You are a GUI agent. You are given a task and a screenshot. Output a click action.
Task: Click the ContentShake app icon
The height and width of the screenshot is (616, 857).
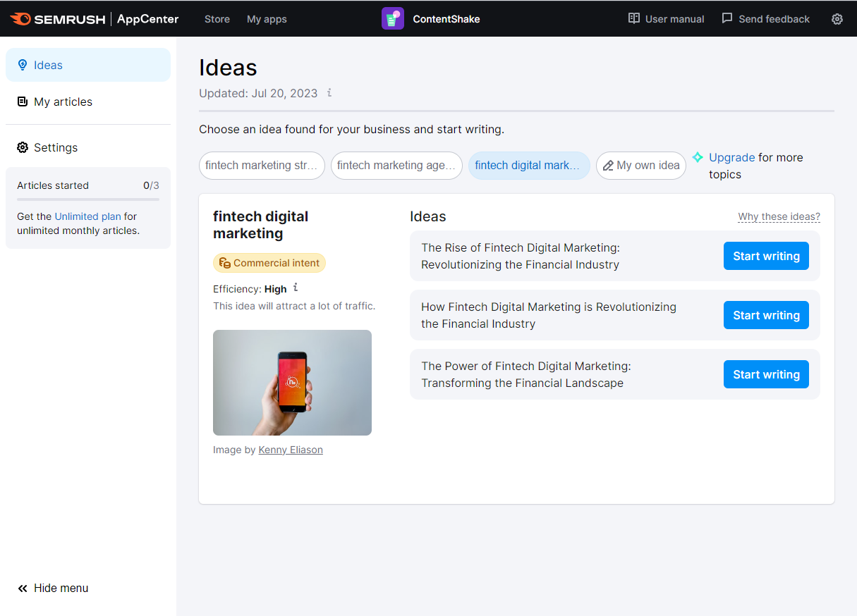click(x=393, y=19)
